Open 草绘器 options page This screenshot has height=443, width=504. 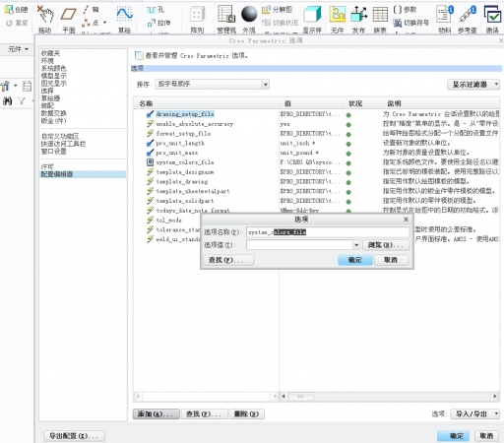click(x=50, y=98)
